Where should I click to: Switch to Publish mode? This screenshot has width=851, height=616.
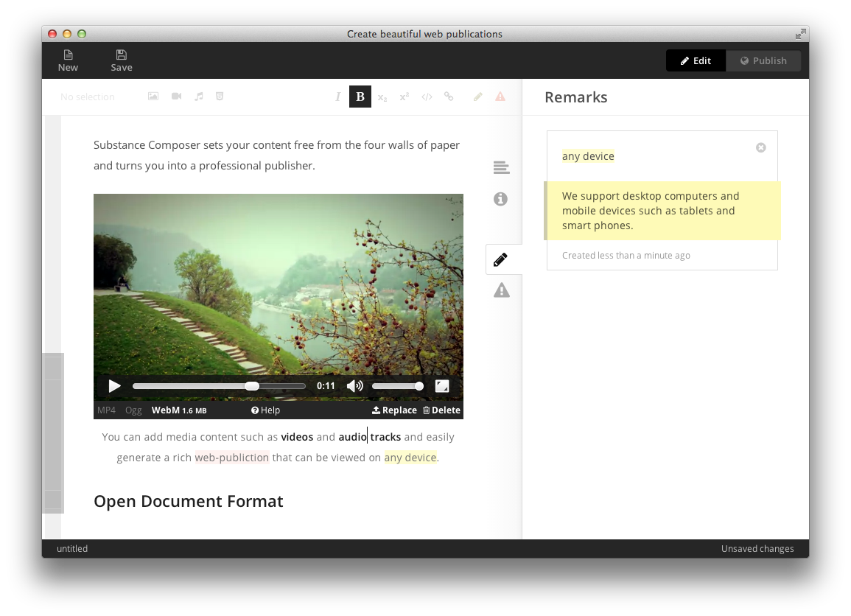[763, 60]
